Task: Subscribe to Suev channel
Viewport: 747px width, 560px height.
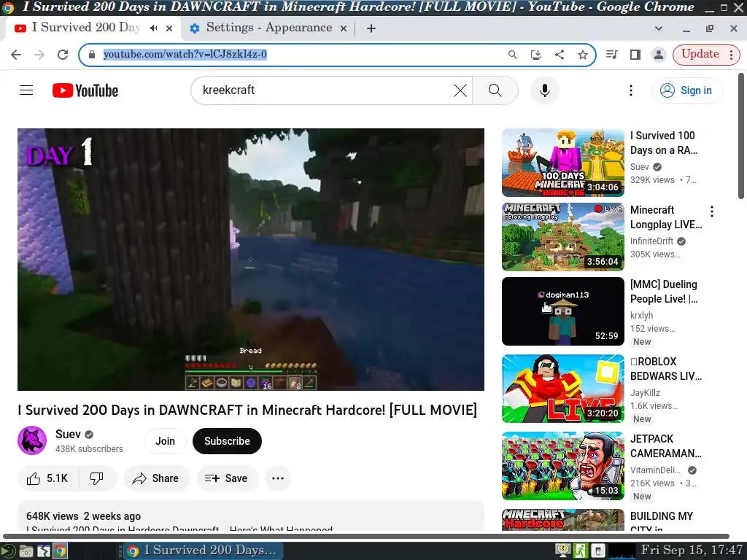Action: 227,441
